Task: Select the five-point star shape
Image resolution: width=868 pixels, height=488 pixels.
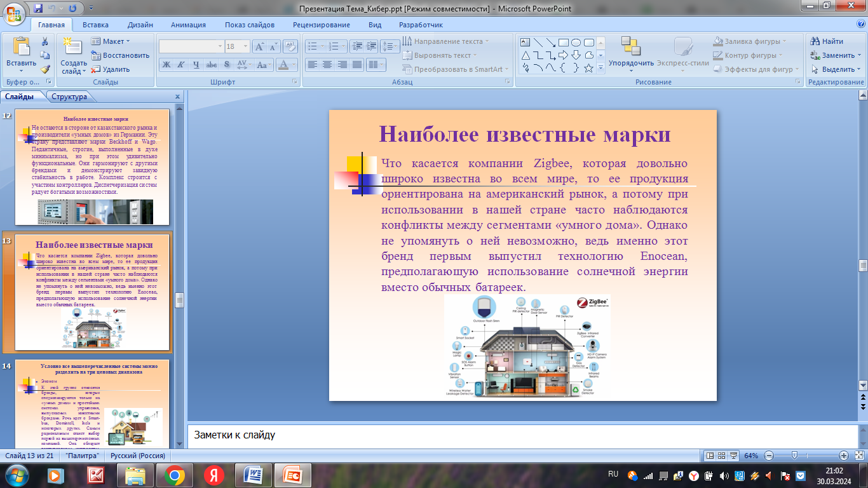Action: click(x=589, y=68)
